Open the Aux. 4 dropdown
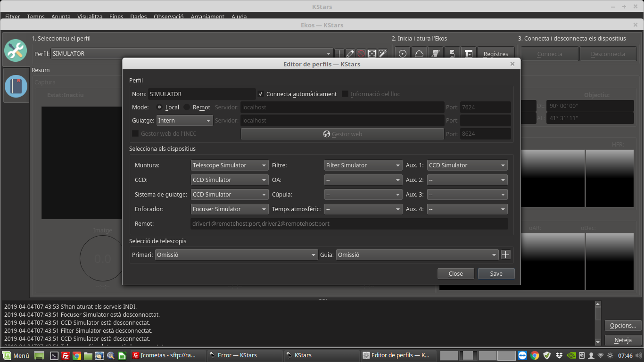This screenshot has width=644, height=362. click(467, 209)
